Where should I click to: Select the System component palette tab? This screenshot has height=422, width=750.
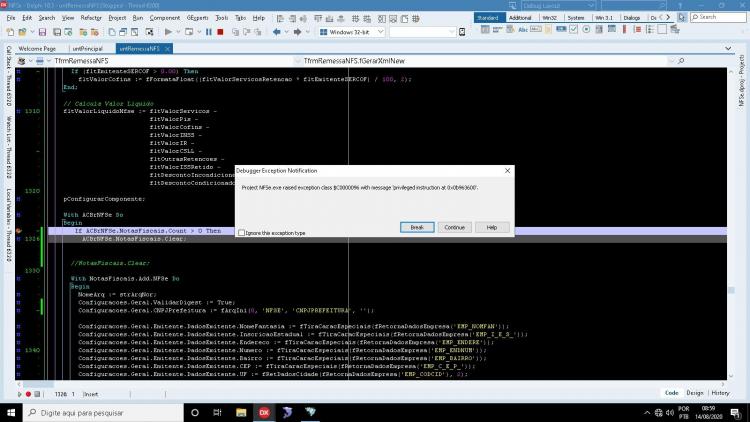point(576,18)
